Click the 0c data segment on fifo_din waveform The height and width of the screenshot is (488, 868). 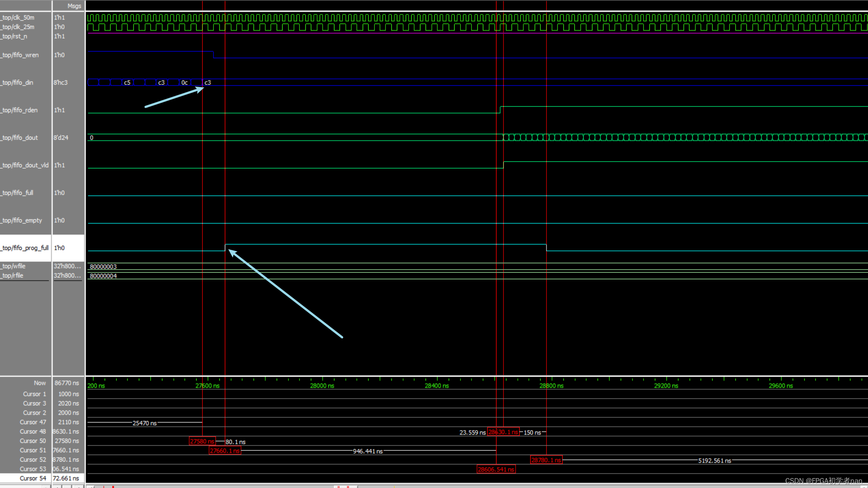pos(184,82)
